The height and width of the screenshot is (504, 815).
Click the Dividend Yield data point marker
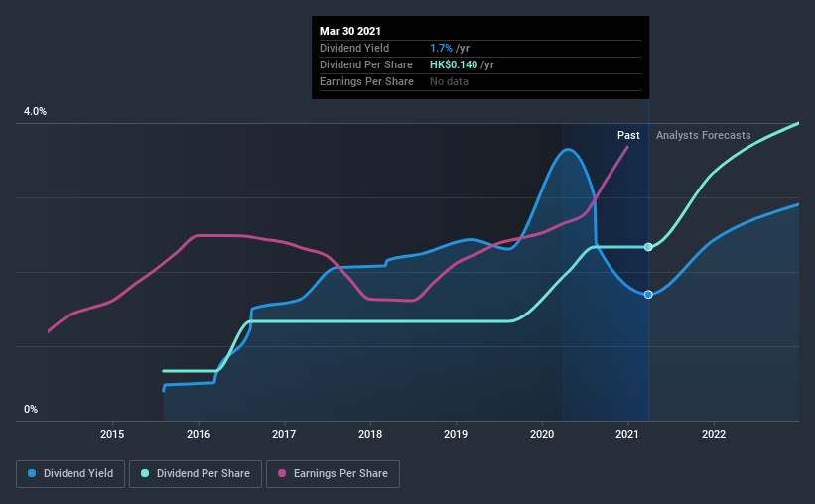(648, 294)
